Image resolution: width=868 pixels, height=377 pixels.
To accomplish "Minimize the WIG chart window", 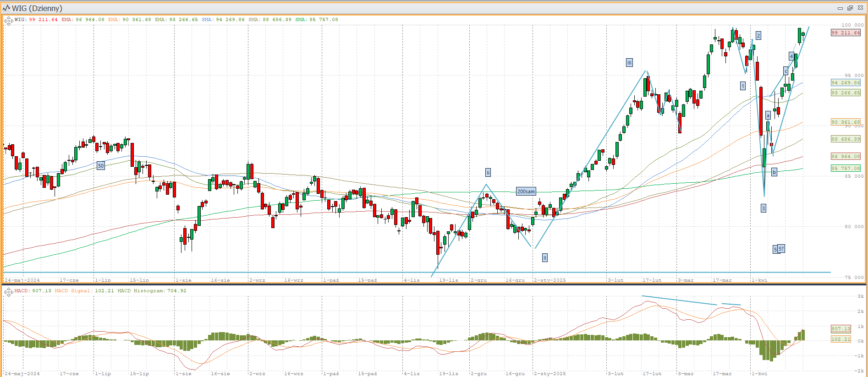I will click(x=840, y=8).
